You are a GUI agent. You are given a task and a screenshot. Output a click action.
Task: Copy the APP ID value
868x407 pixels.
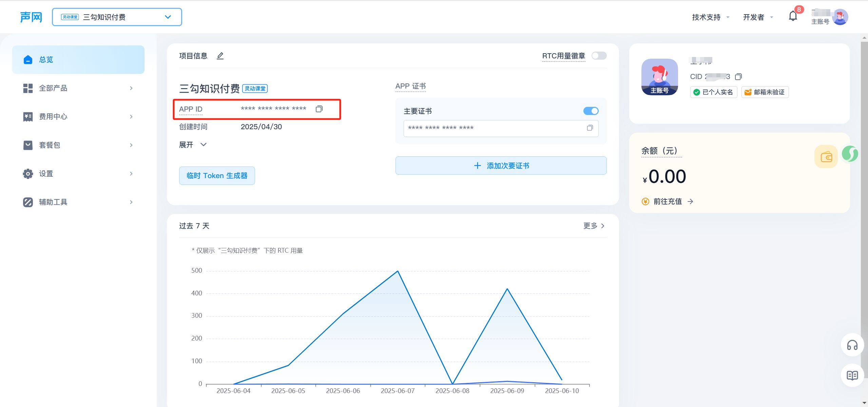(x=319, y=109)
